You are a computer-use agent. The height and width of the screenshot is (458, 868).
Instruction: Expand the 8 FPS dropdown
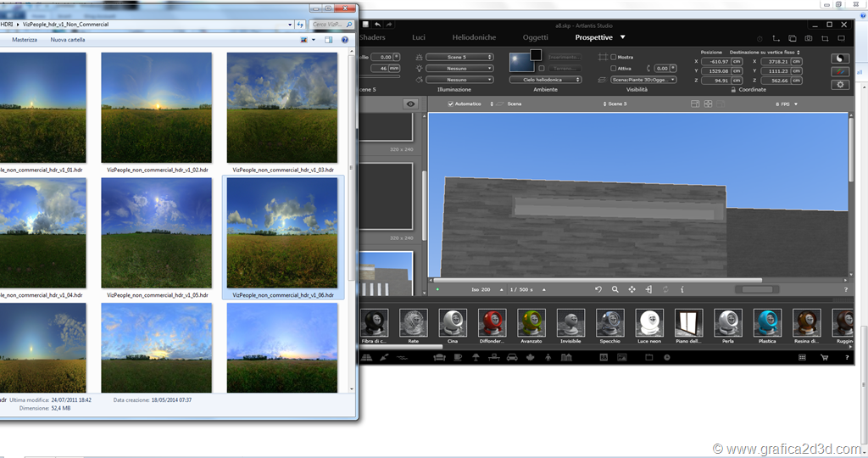click(x=787, y=103)
